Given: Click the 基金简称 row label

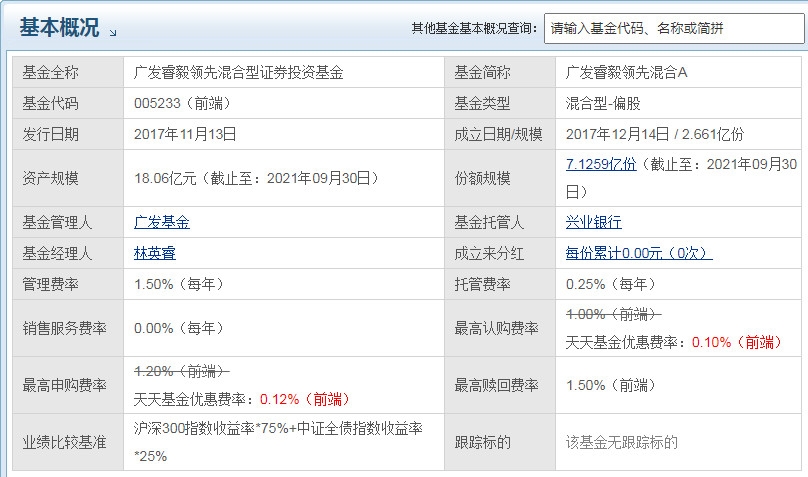Looking at the screenshot, I should (482, 72).
